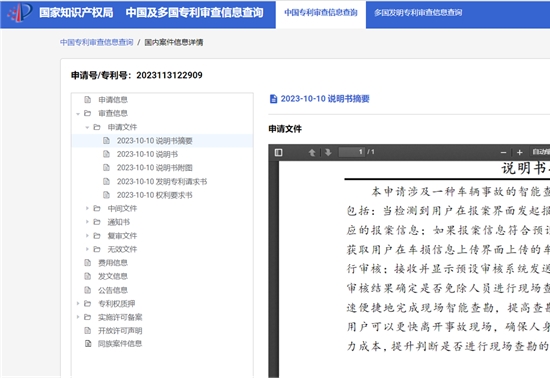Click the document icon beside 说明书摘要 heading
The width and height of the screenshot is (550, 378).
click(x=273, y=99)
